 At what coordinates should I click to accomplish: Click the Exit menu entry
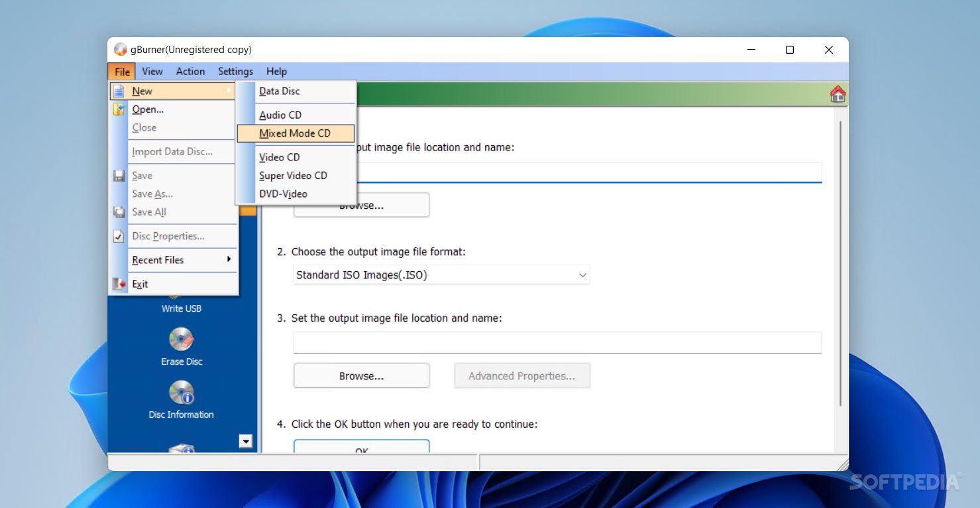point(174,284)
